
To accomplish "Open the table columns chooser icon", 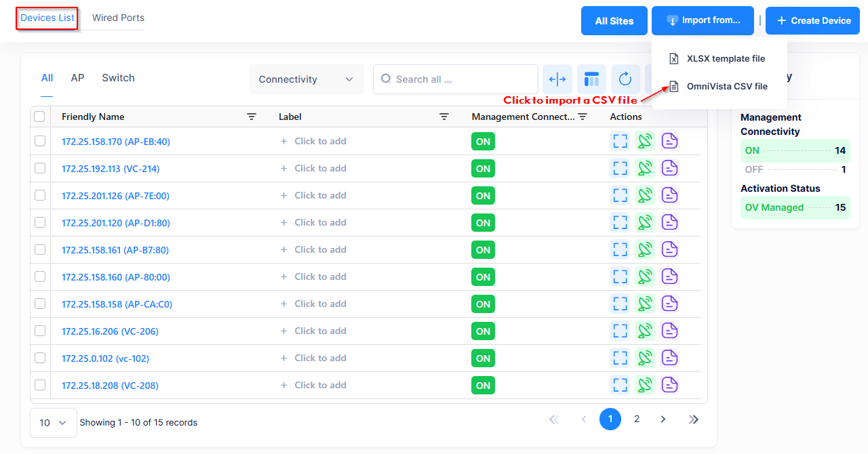I will [x=591, y=79].
